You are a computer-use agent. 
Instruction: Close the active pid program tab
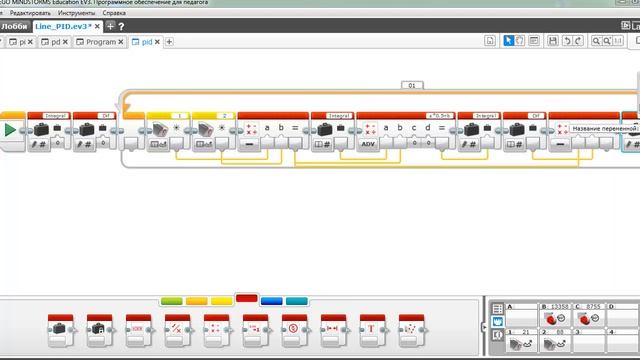(x=157, y=42)
